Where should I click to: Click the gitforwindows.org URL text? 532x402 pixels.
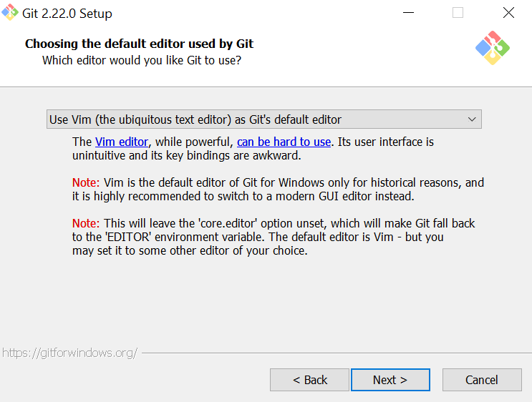pos(69,353)
